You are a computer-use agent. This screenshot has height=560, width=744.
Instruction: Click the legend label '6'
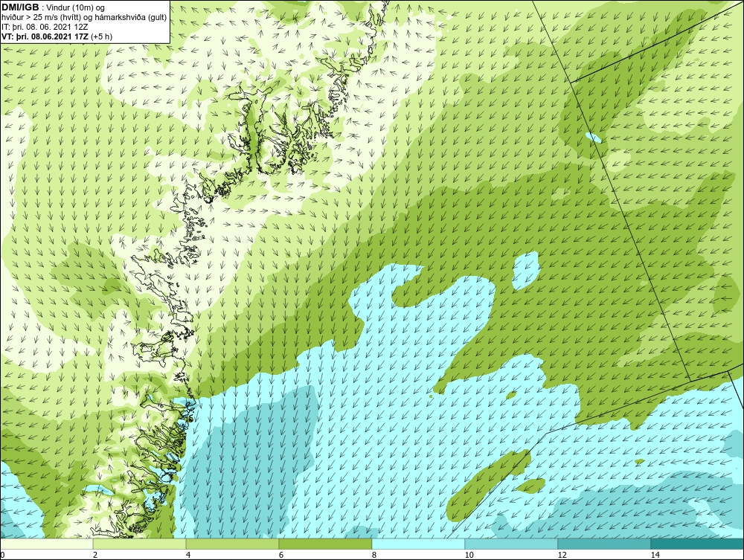coord(281,555)
